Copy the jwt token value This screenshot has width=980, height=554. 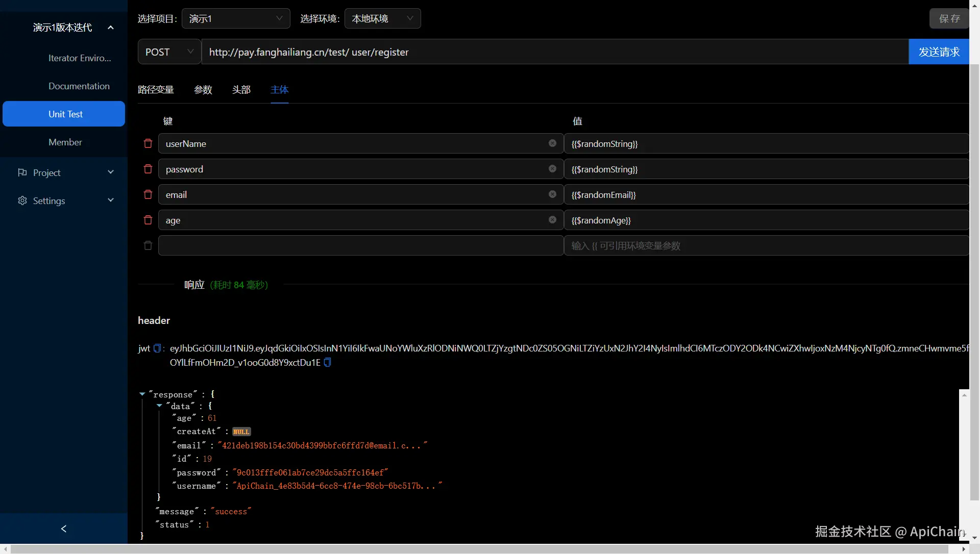tap(328, 362)
